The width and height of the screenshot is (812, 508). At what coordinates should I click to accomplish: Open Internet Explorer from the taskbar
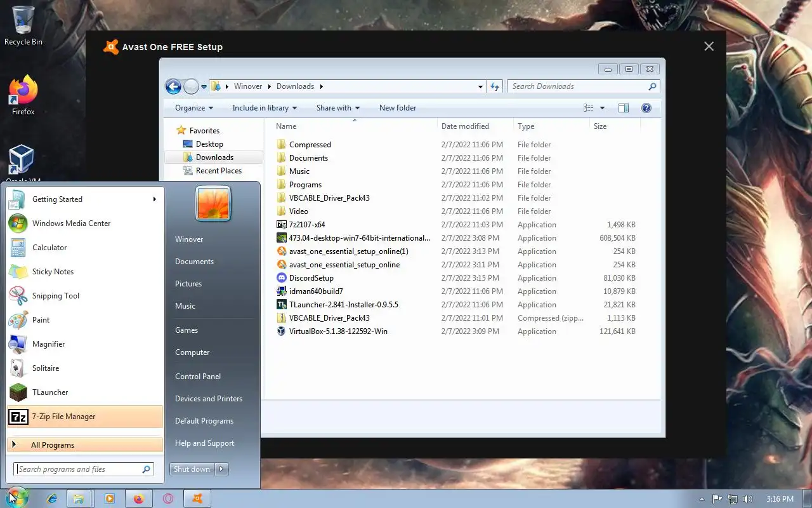[x=52, y=498]
